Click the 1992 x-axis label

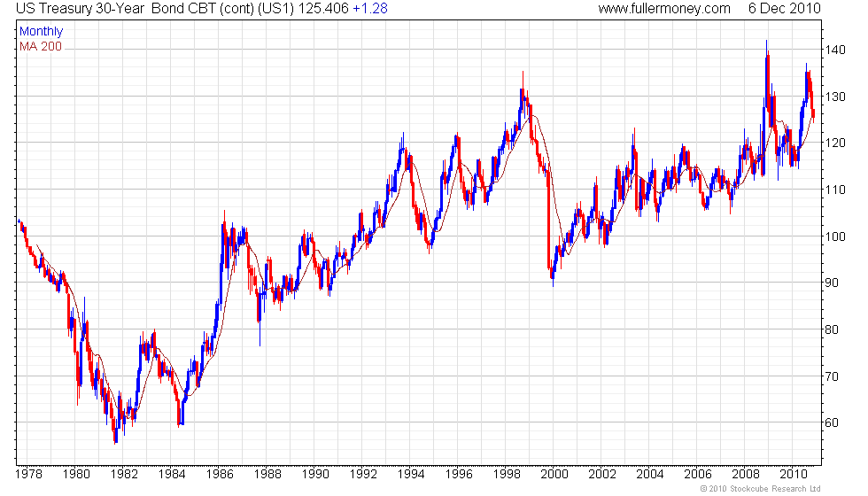[x=363, y=475]
